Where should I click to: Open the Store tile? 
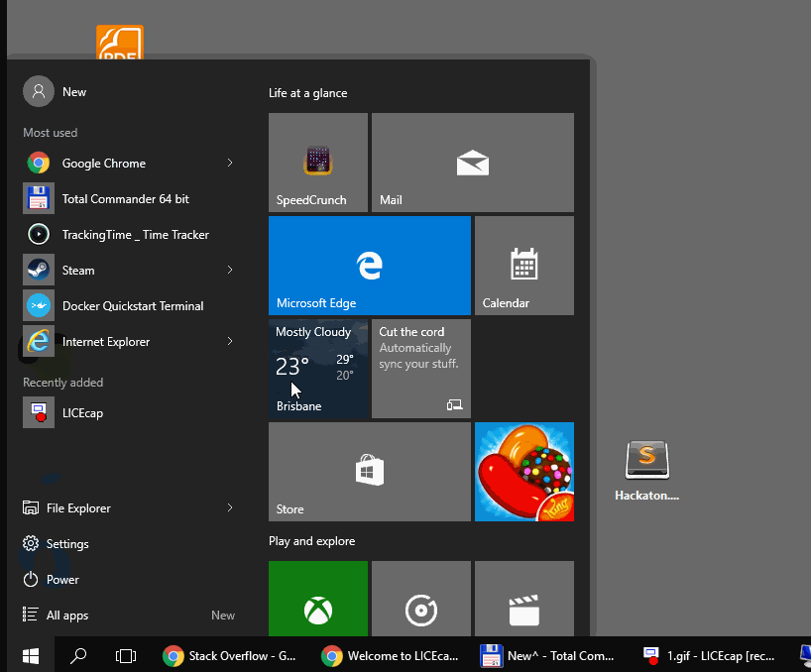click(x=369, y=471)
